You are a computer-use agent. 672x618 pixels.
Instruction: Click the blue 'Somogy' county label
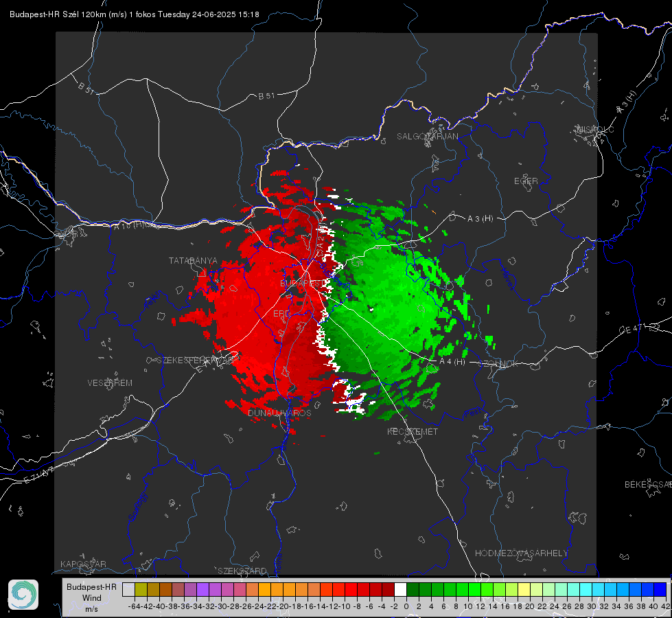(138, 507)
